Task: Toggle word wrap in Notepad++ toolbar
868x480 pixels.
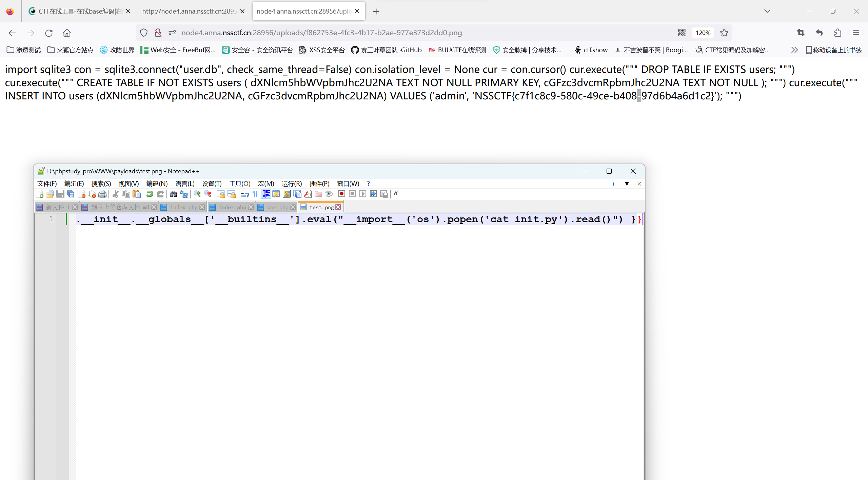Action: (244, 194)
